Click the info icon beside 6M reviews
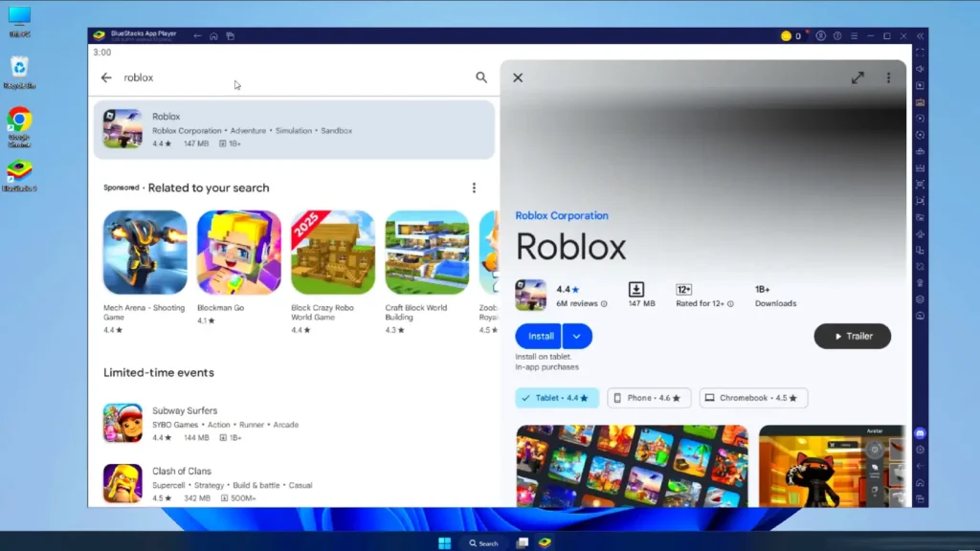The image size is (980, 551). [x=604, y=303]
